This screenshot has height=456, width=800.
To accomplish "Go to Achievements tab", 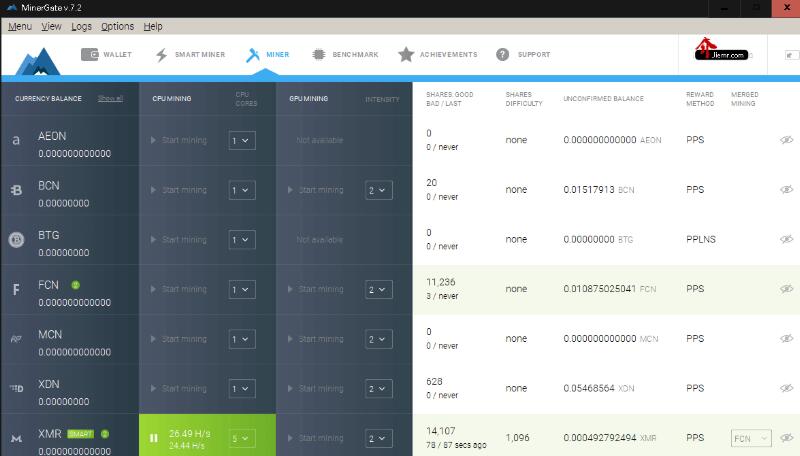I will pos(438,55).
